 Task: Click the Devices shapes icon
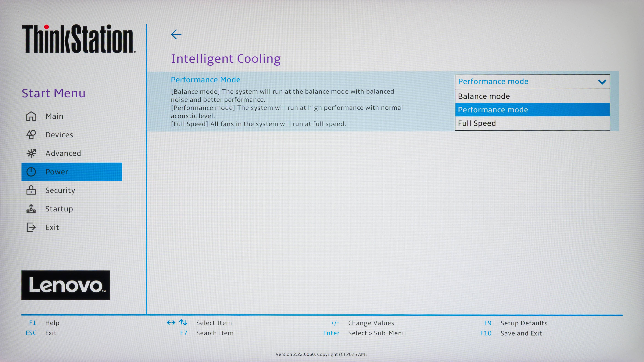coord(31,135)
